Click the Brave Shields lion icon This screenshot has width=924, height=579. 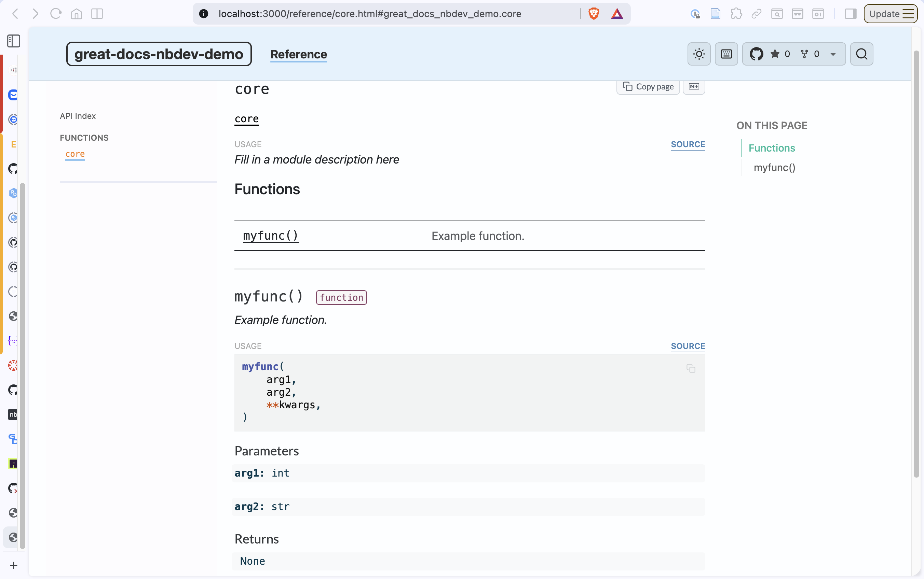(594, 14)
